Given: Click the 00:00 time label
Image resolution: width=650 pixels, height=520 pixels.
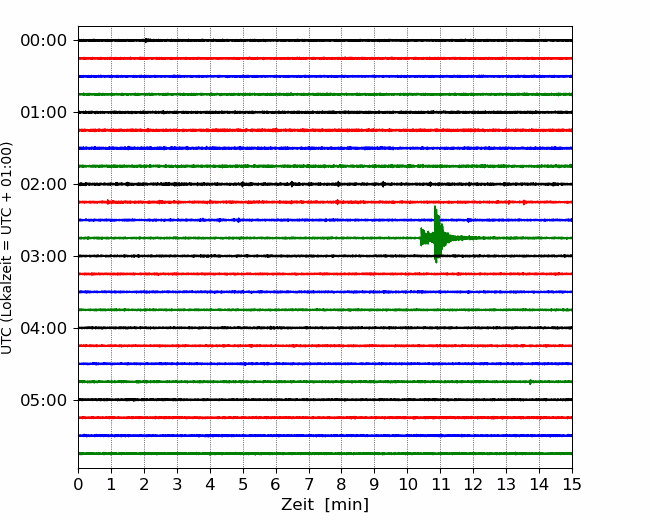Looking at the screenshot, I should (44, 41).
